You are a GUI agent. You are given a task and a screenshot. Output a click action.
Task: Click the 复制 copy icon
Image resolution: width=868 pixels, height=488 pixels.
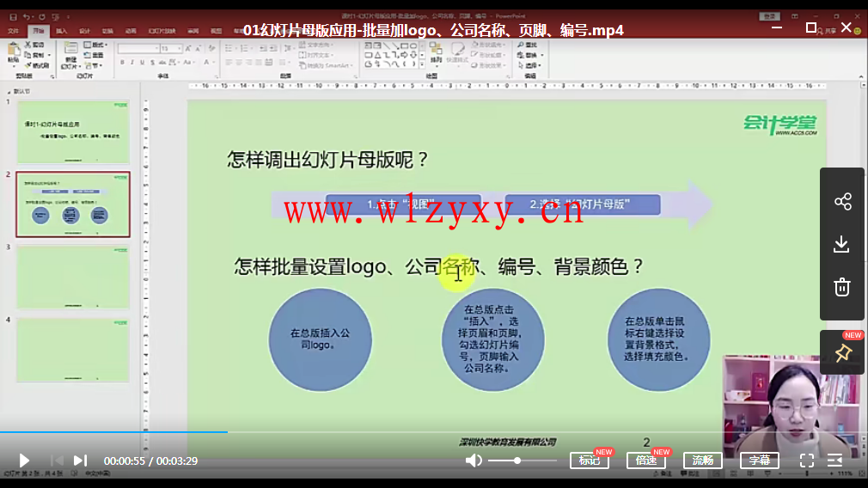click(x=28, y=55)
